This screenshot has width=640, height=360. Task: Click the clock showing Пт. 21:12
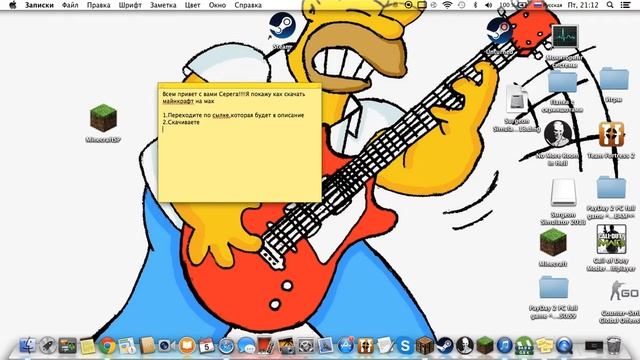pyautogui.click(x=583, y=5)
